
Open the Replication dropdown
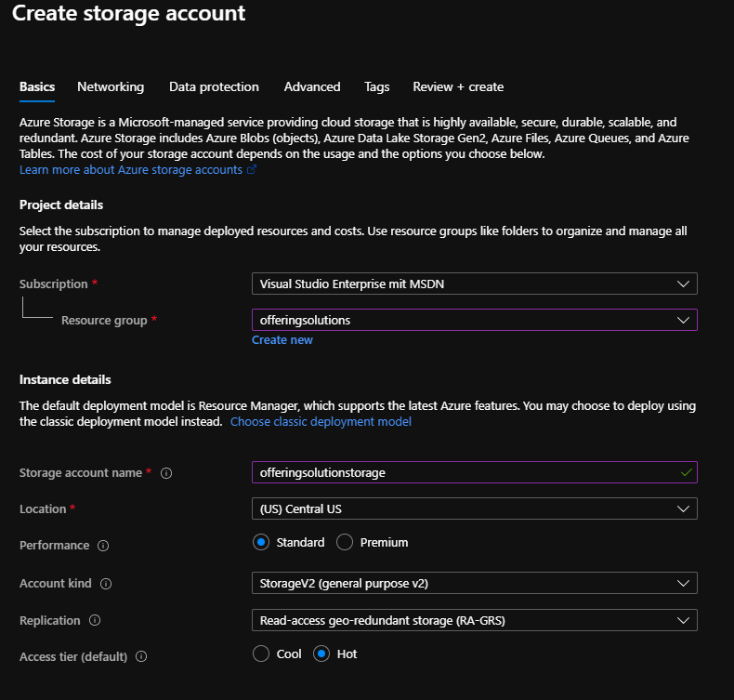[x=475, y=620]
